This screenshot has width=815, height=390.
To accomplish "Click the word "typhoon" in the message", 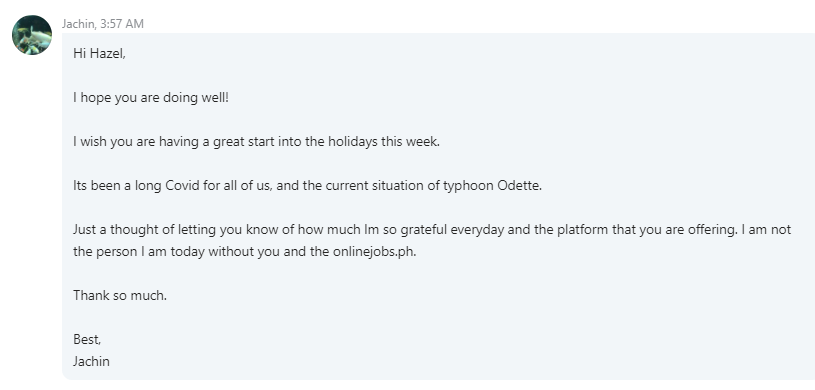I will [468, 186].
